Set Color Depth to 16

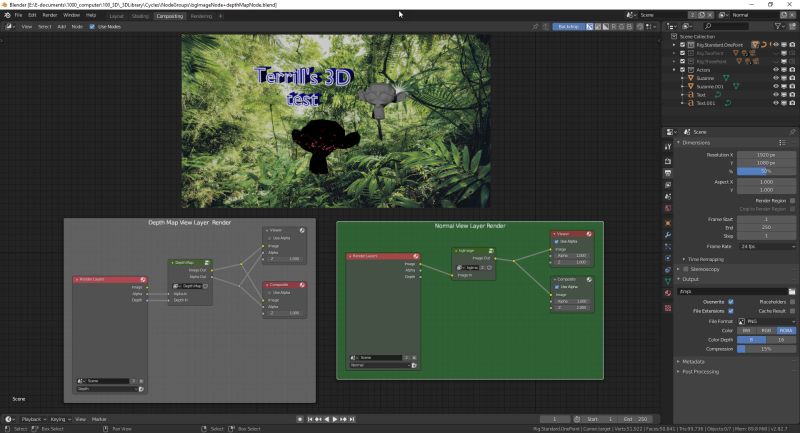(781, 340)
